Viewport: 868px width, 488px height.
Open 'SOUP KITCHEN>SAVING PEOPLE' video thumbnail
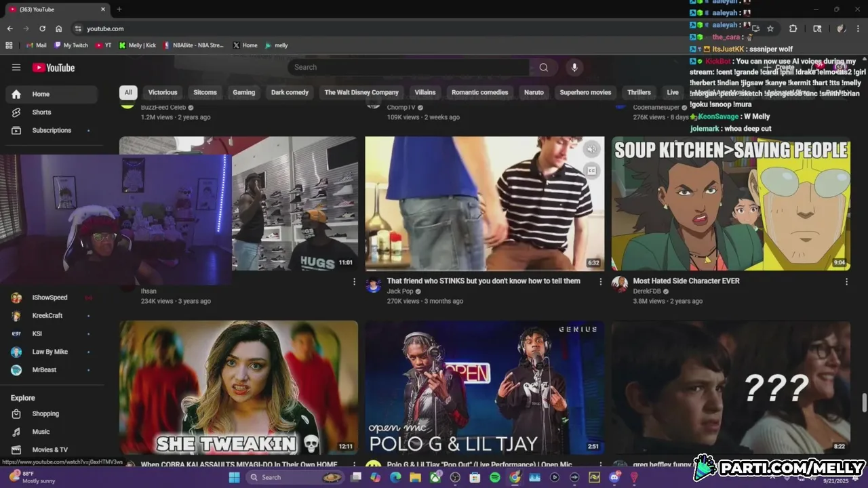[x=731, y=203]
